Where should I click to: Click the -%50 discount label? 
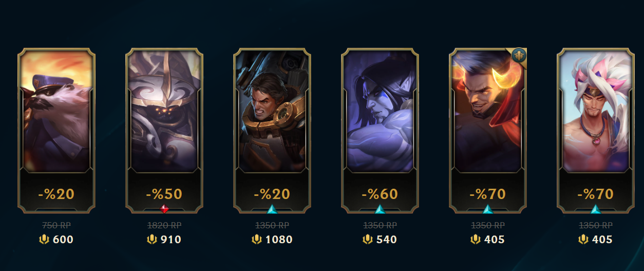point(164,194)
